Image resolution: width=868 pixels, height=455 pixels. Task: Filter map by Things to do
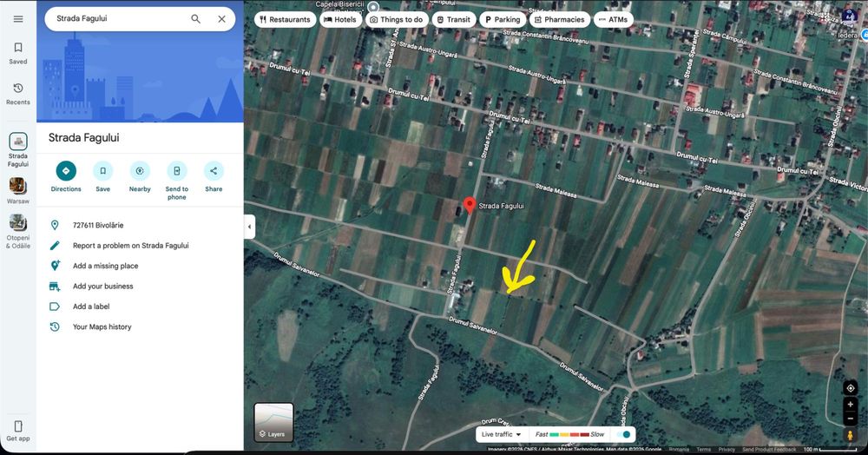[x=397, y=19]
